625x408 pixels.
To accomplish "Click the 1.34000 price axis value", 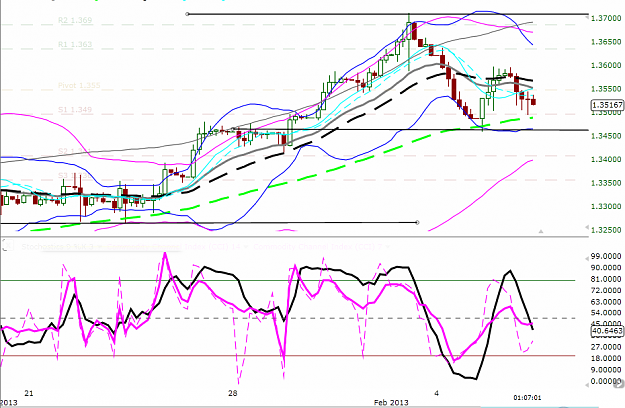I will pos(606,159).
